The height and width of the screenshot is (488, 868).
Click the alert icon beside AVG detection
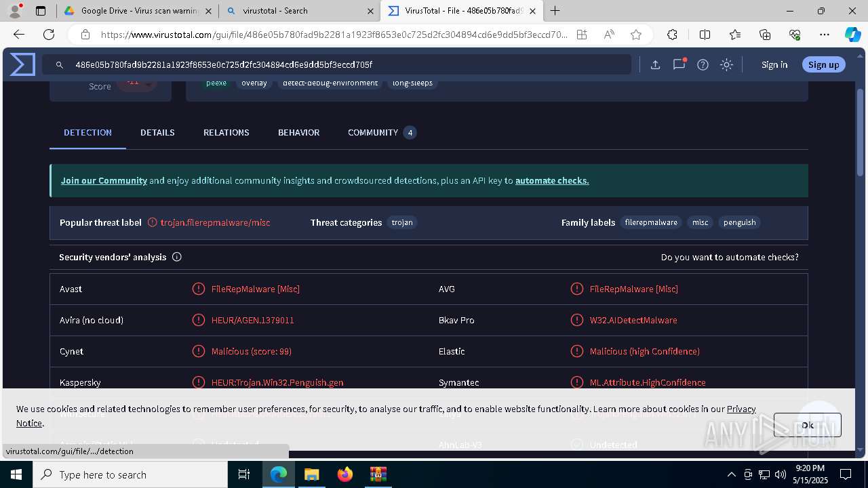coord(577,289)
